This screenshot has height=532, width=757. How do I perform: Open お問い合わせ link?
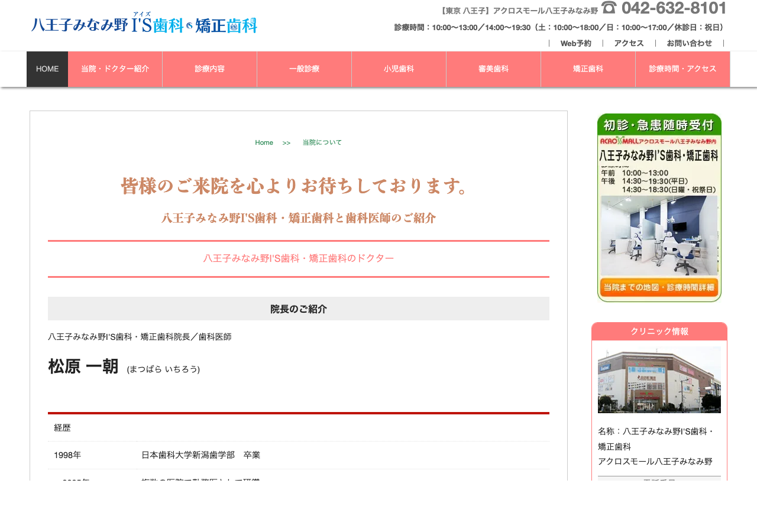690,43
